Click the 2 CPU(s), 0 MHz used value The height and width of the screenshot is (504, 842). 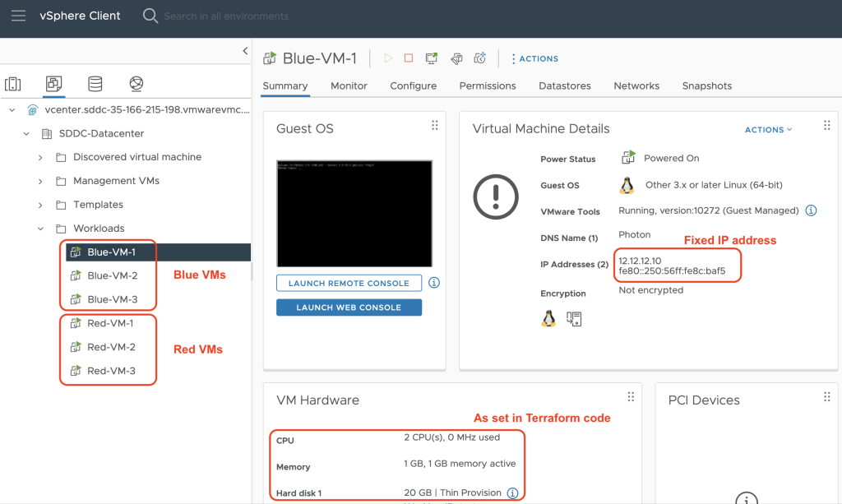coord(452,437)
